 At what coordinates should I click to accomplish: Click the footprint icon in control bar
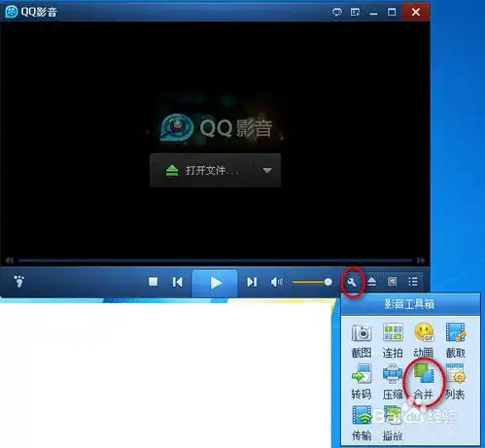click(x=19, y=281)
